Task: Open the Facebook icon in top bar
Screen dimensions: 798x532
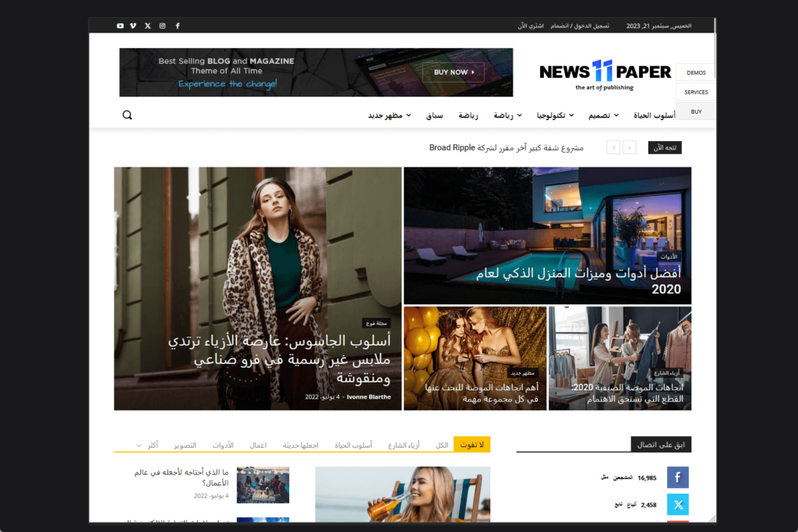Action: tap(178, 26)
